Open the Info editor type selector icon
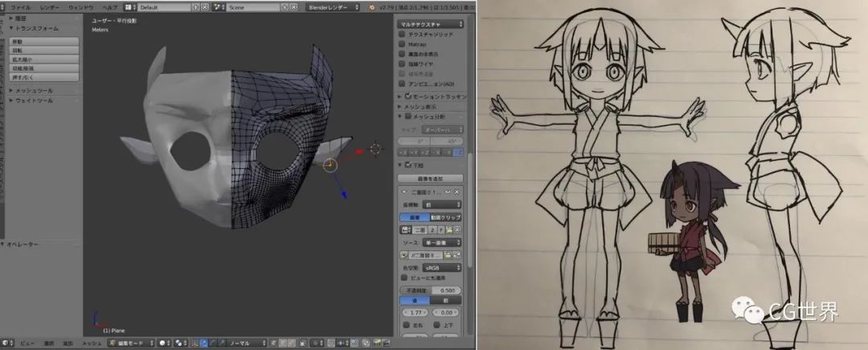The image size is (868, 350). tap(2, 7)
